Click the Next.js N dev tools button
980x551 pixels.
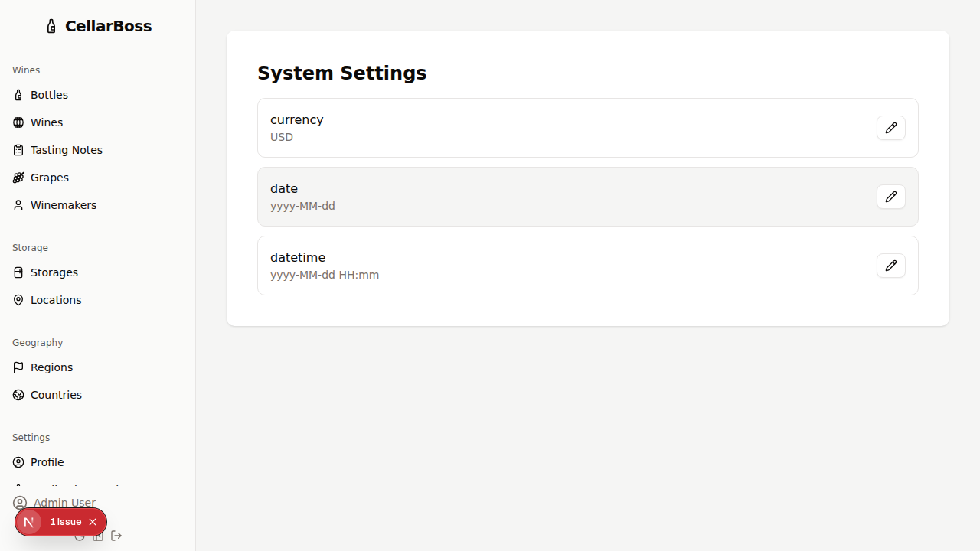coord(28,522)
